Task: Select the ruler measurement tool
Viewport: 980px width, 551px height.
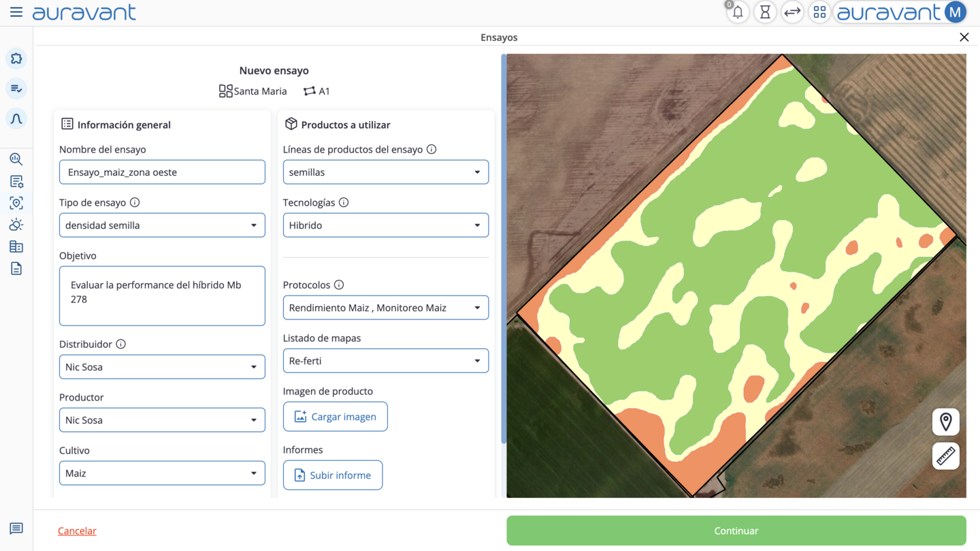Action: pyautogui.click(x=946, y=456)
